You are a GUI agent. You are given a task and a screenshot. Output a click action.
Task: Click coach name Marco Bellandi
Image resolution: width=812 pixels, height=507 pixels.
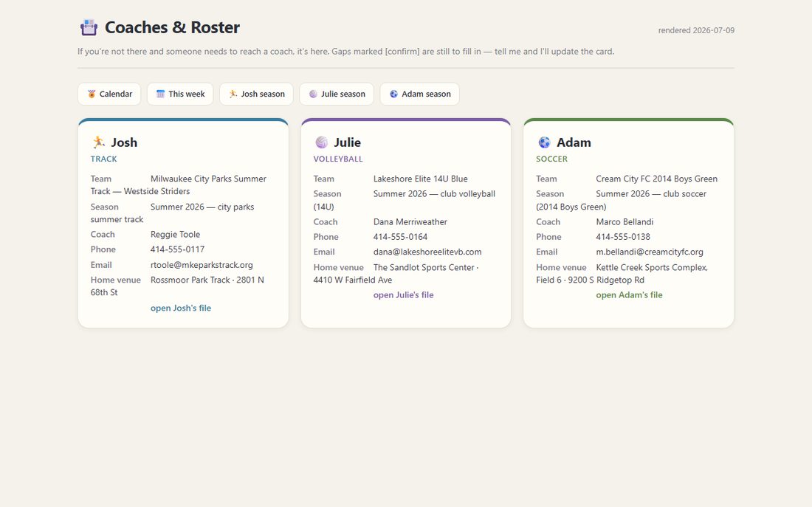[x=625, y=221]
